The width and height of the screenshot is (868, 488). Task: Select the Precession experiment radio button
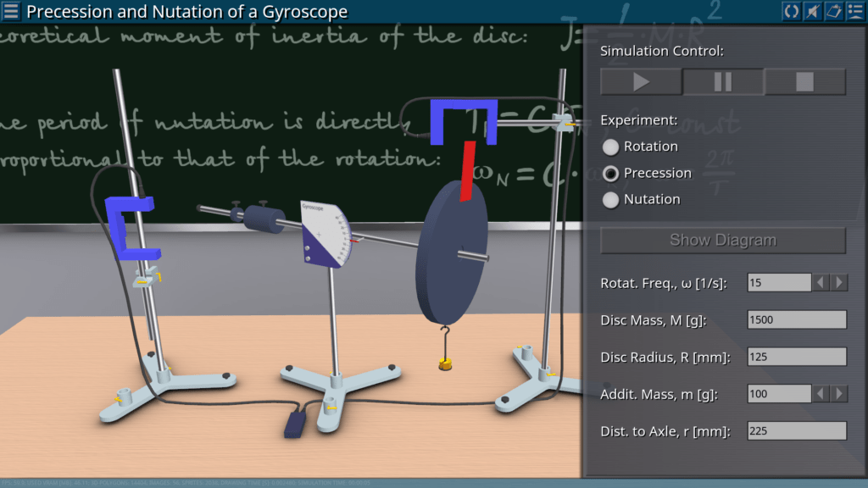tap(610, 173)
